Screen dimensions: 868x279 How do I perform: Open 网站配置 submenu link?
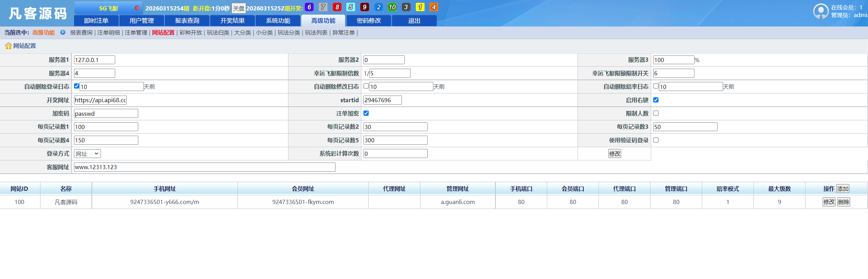pyautogui.click(x=163, y=32)
